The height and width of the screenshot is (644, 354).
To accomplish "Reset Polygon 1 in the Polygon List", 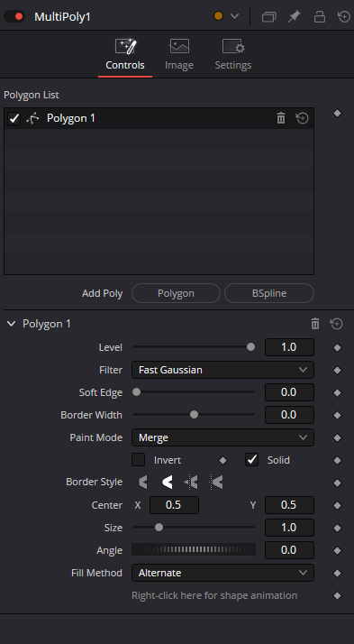I will pos(302,118).
